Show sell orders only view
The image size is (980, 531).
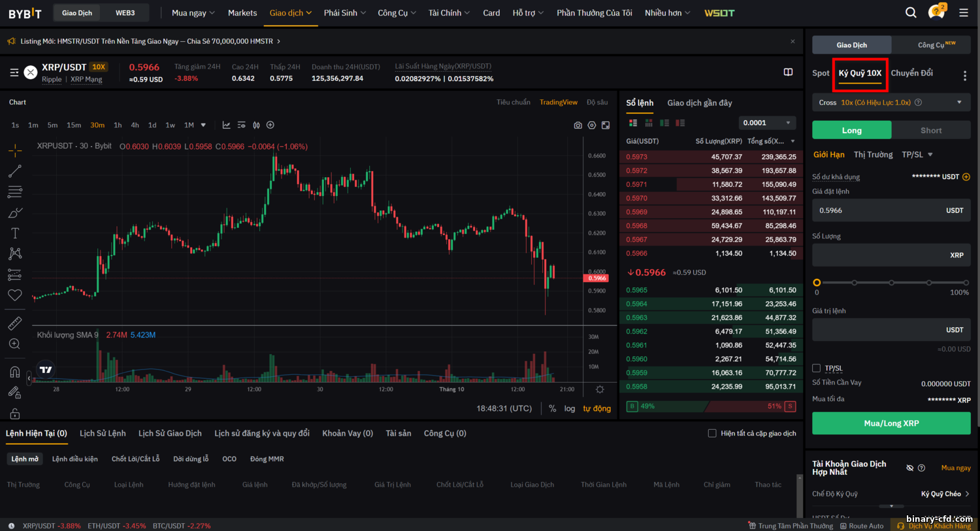(680, 123)
